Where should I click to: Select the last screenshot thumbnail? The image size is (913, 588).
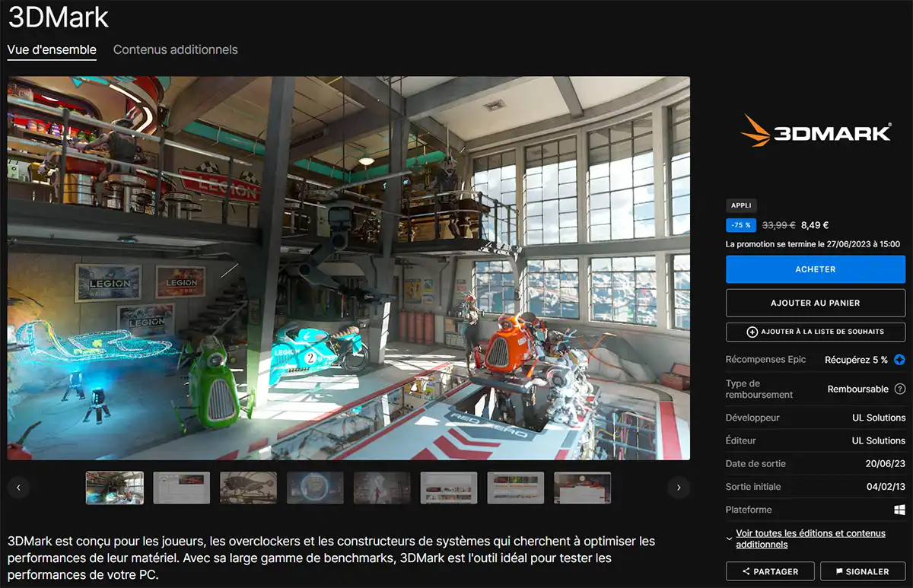[582, 488]
